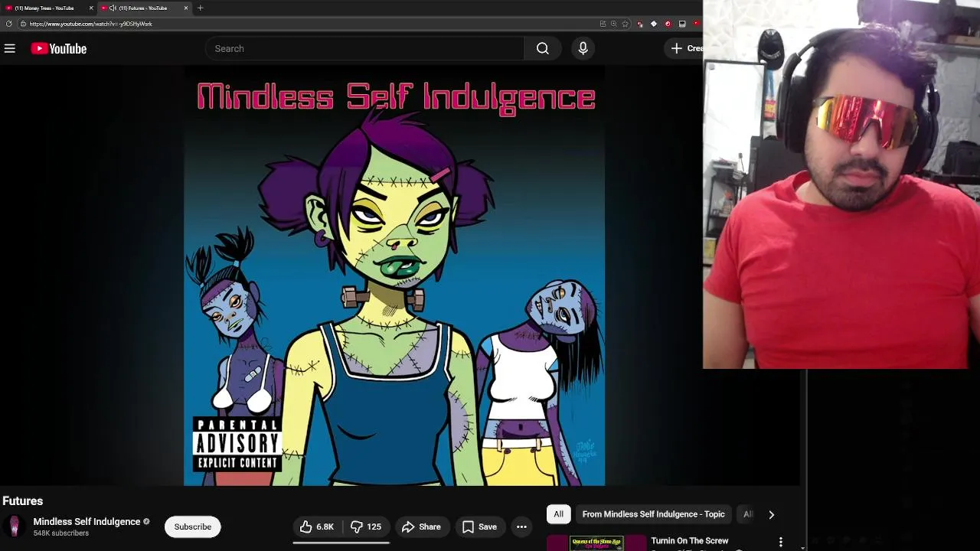Open a new browser tab with plus

click(x=200, y=8)
